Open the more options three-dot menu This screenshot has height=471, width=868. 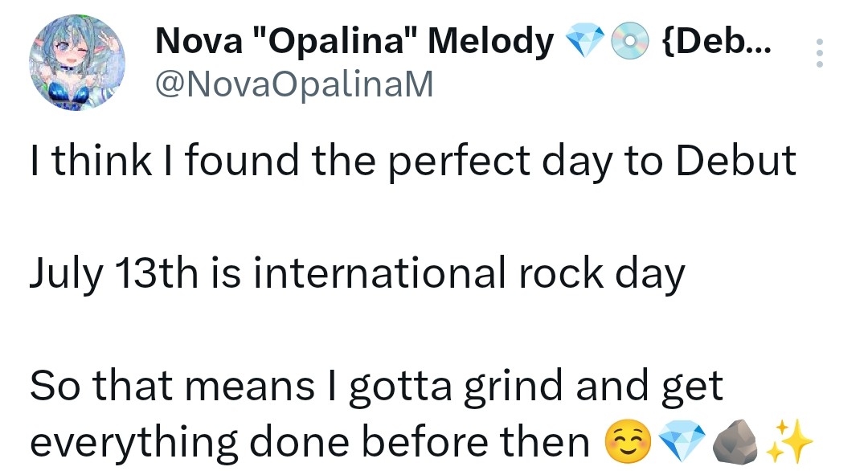tap(819, 53)
